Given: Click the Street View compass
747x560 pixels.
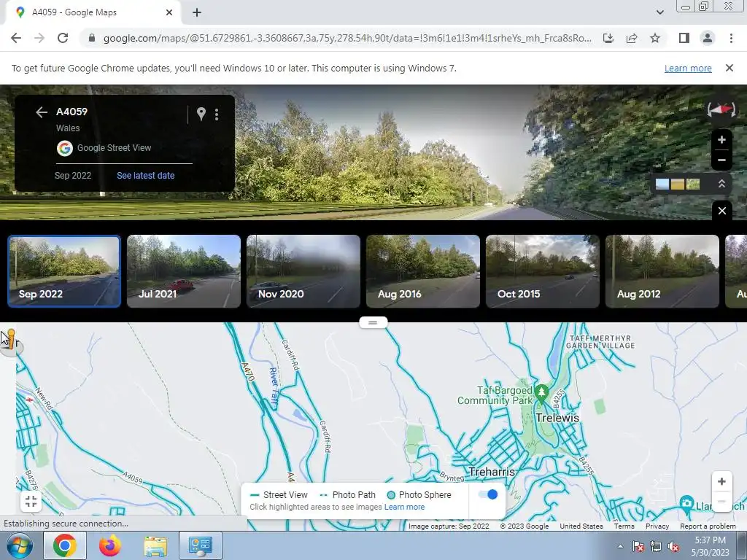Looking at the screenshot, I should tap(721, 109).
